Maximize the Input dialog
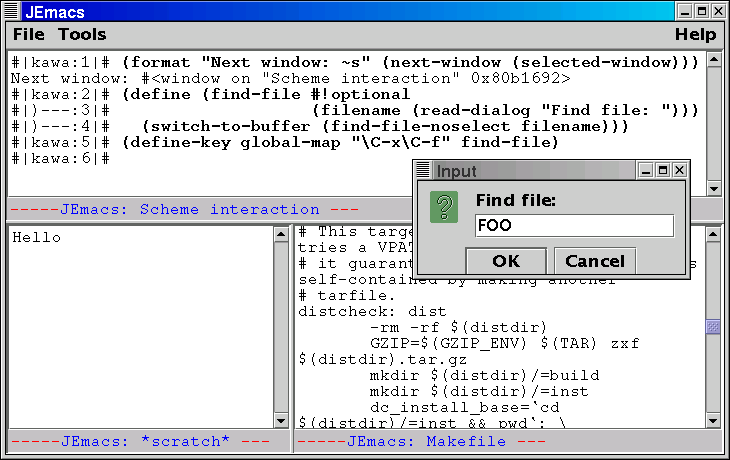730x460 pixels. [662, 171]
